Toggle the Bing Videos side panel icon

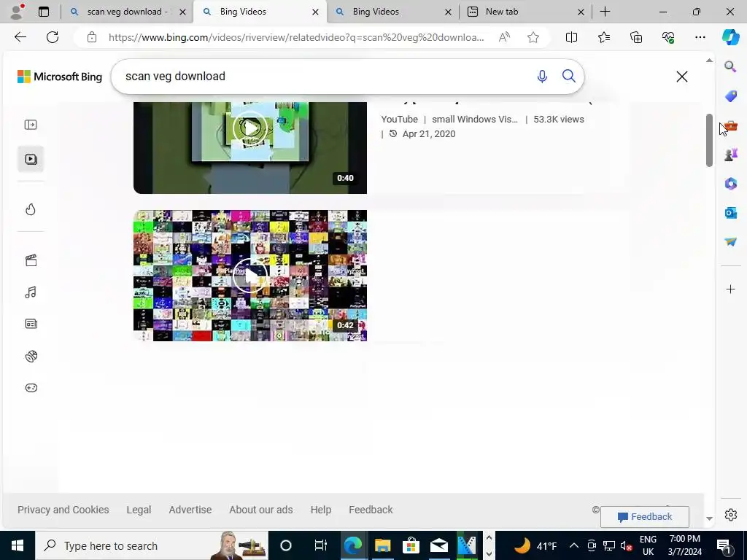click(31, 125)
